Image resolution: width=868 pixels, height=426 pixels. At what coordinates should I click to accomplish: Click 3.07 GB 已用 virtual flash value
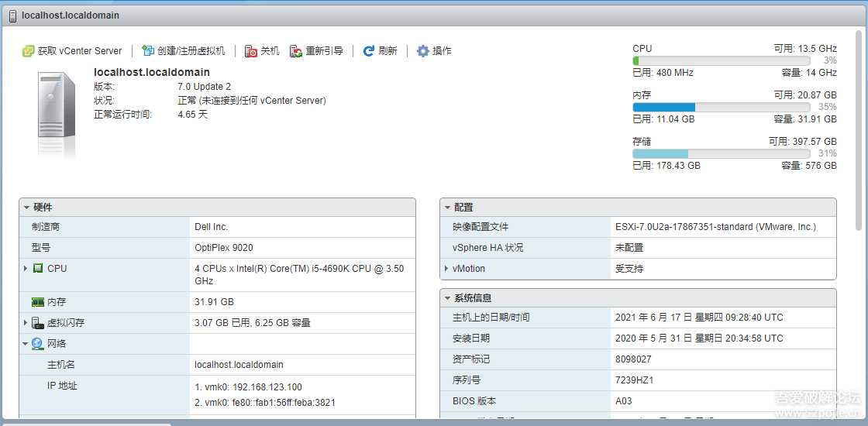253,322
